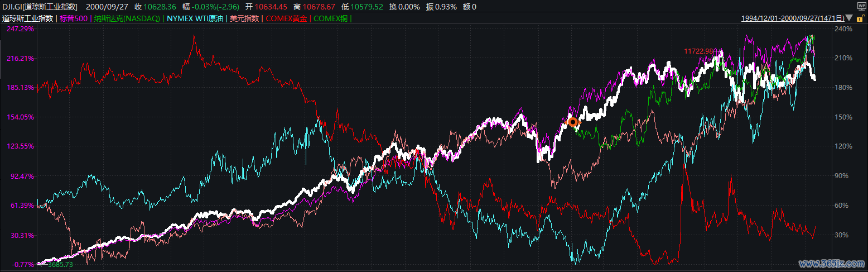This screenshot has width=868, height=272.
Task: Expand the date range dropdown triangle
Action: tap(849, 18)
